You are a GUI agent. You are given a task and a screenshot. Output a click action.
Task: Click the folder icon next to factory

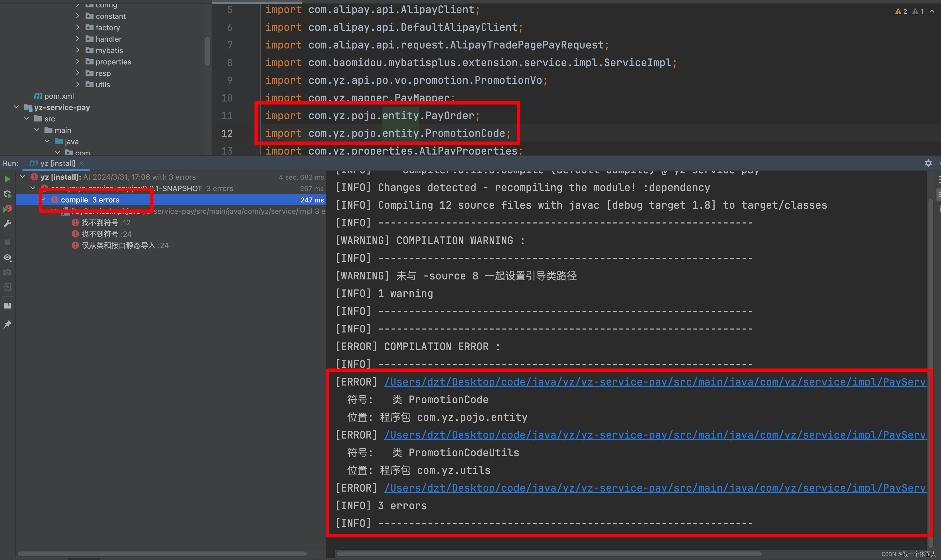[x=90, y=27]
